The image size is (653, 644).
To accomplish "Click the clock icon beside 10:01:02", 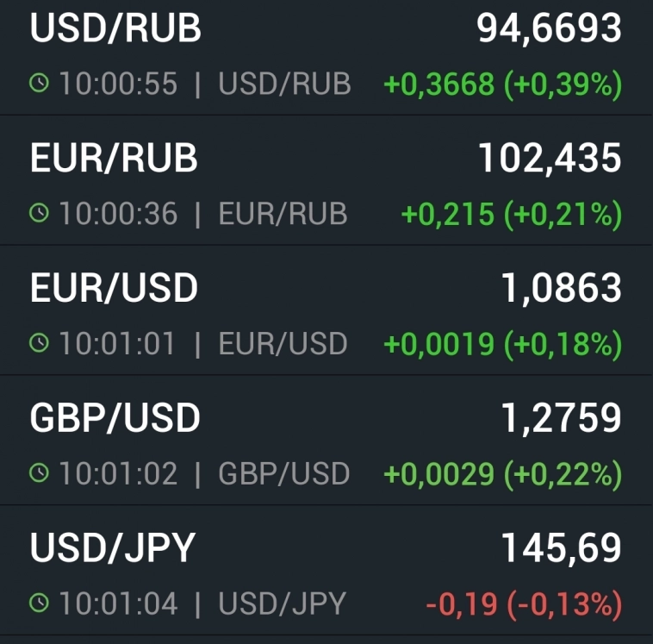I will click(40, 473).
